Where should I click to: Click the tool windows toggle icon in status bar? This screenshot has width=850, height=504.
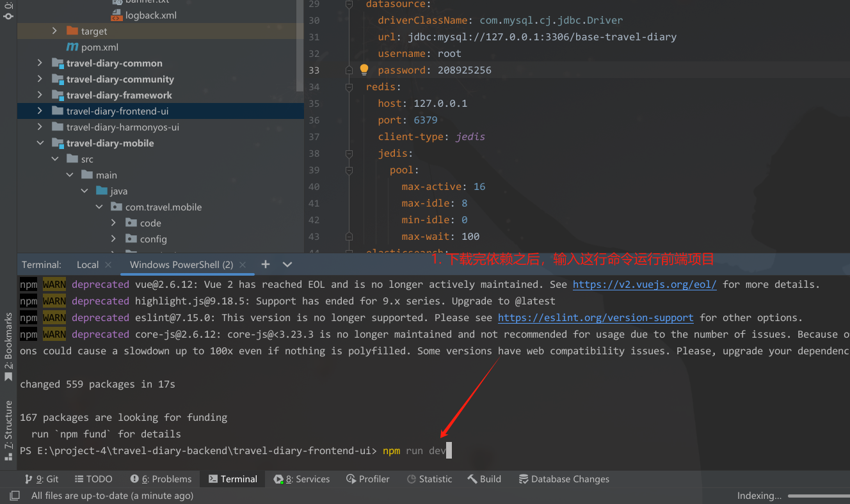[15, 496]
